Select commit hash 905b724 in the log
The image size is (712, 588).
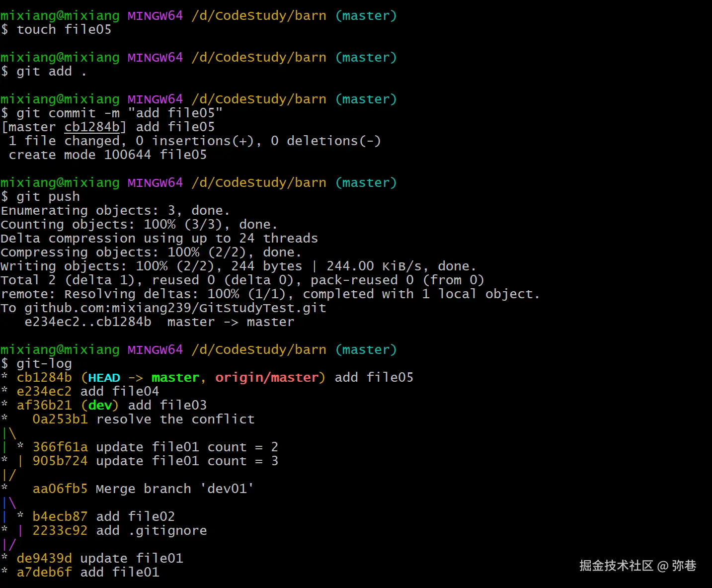click(x=60, y=461)
